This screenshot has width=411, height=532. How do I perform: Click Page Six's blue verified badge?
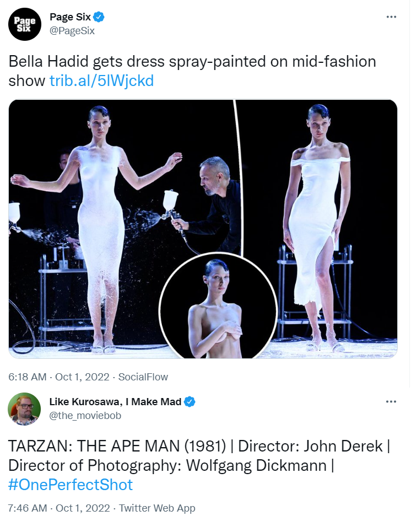pos(100,17)
